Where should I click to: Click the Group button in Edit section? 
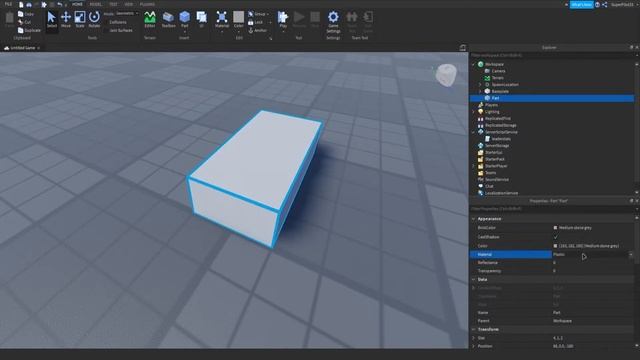(258, 14)
